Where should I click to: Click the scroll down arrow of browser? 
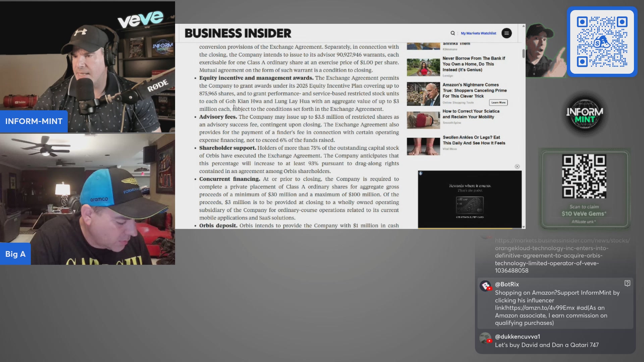tap(523, 227)
